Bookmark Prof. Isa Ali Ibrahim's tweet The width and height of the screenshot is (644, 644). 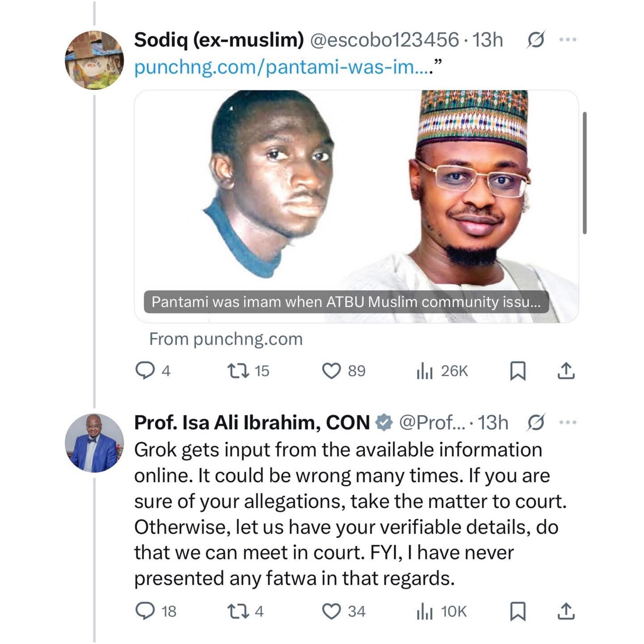[518, 611]
